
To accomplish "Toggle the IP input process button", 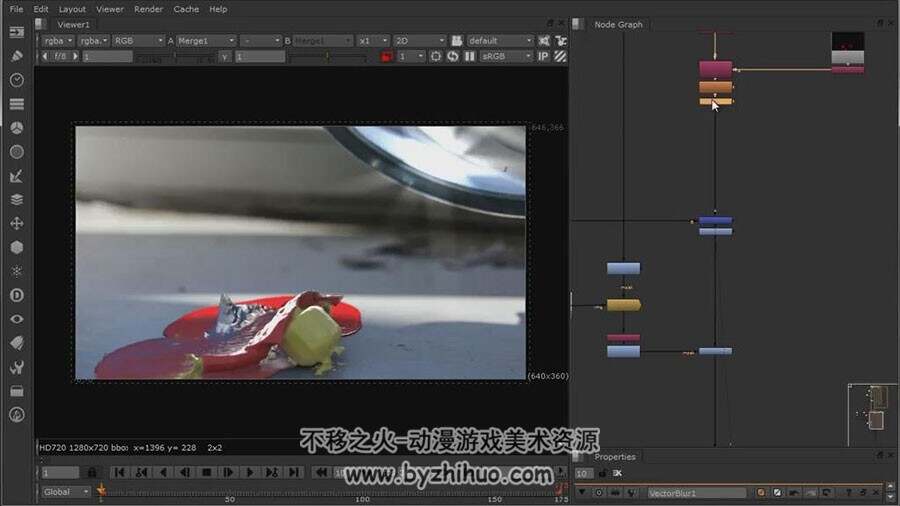I will coord(543,56).
